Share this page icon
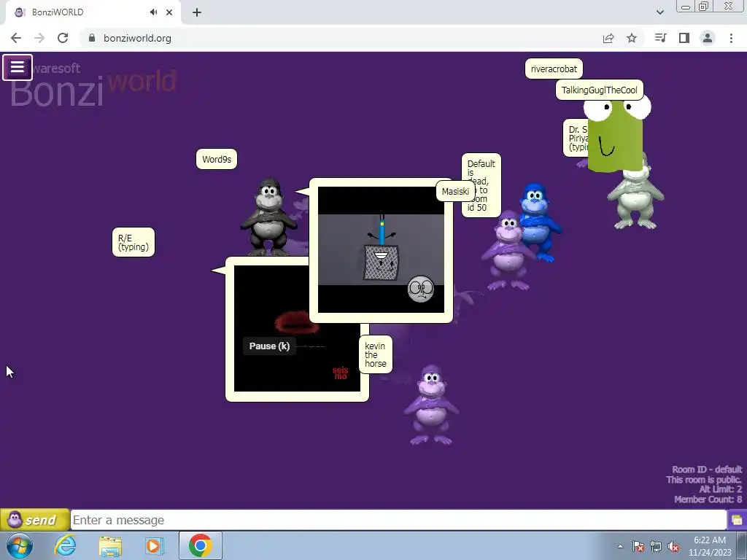This screenshot has width=747, height=560. 608,38
